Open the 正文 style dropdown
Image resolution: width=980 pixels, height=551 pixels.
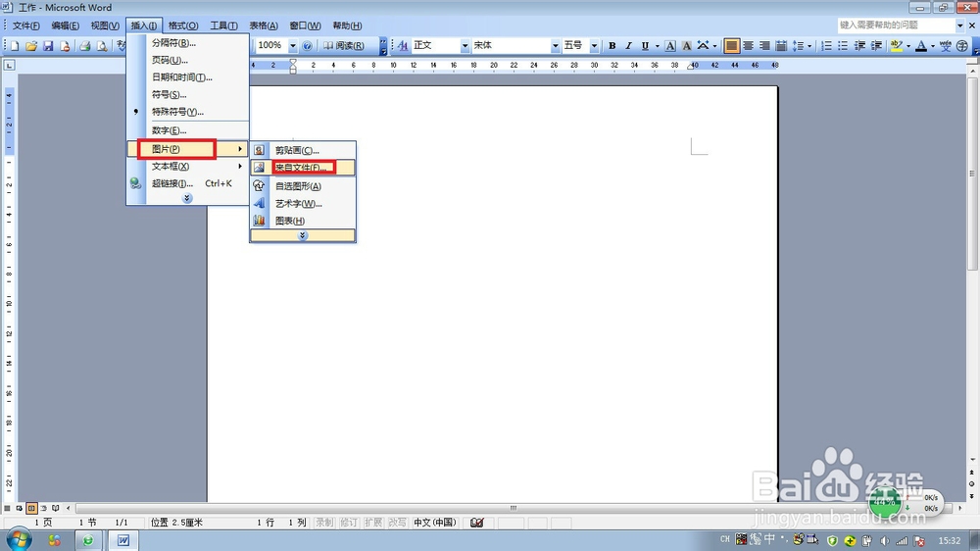click(x=465, y=46)
